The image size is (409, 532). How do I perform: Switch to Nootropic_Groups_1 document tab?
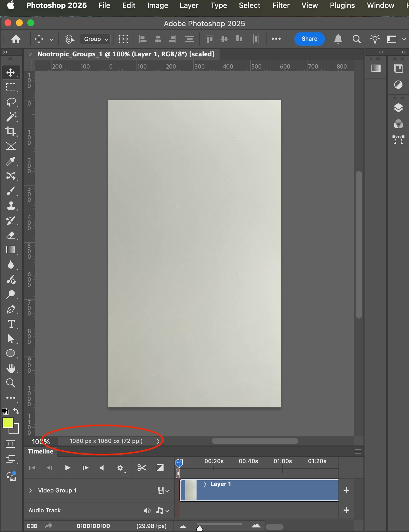[126, 54]
